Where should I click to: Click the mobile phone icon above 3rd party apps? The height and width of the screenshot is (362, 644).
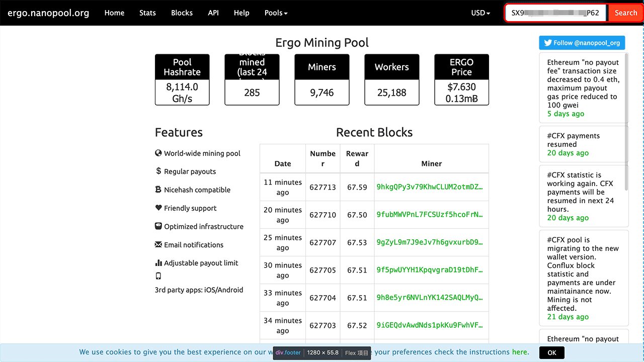[x=158, y=276]
